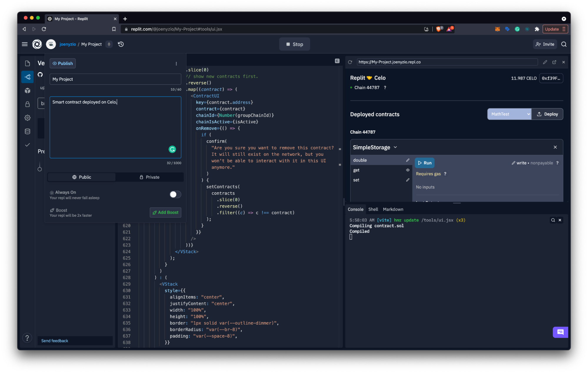Viewport: 588px width, 373px height.
Task: Open preview in new tab icon
Action: (x=554, y=62)
